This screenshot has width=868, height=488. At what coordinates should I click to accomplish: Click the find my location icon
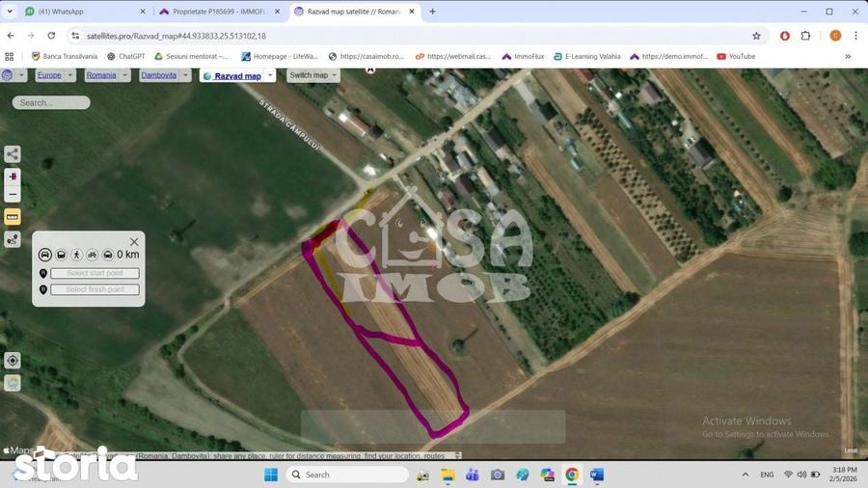[x=13, y=361]
